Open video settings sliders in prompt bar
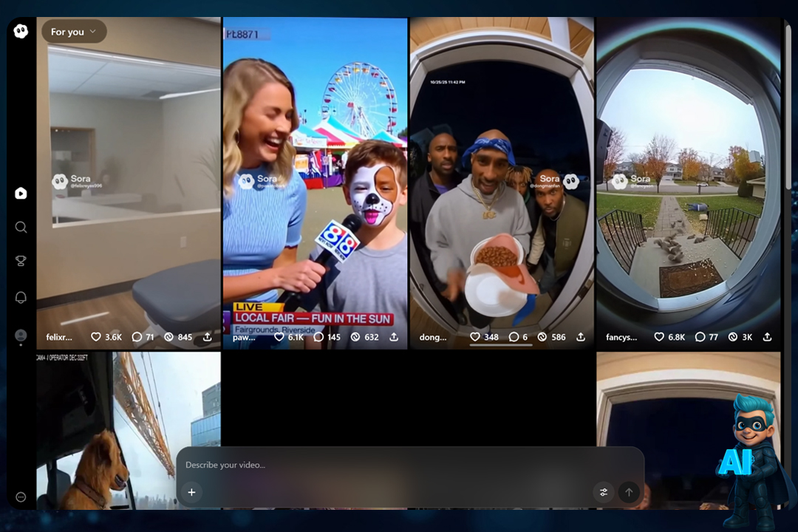The height and width of the screenshot is (532, 798). point(604,492)
